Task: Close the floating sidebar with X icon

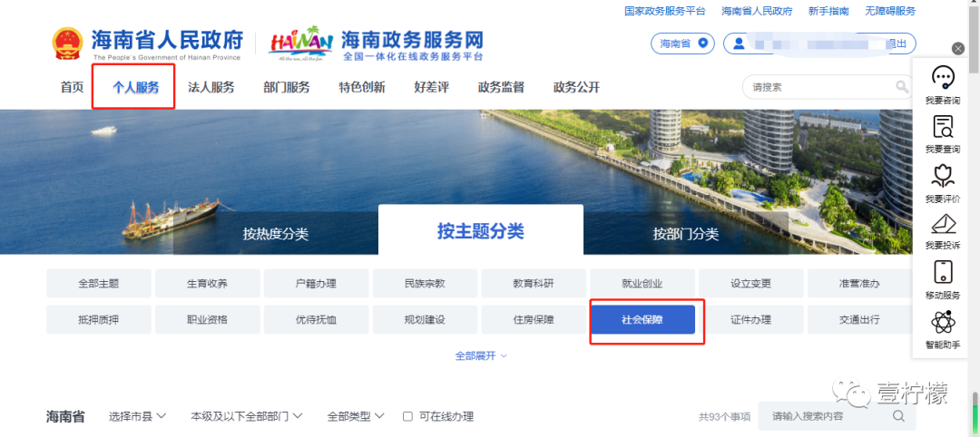Action: pos(958,48)
